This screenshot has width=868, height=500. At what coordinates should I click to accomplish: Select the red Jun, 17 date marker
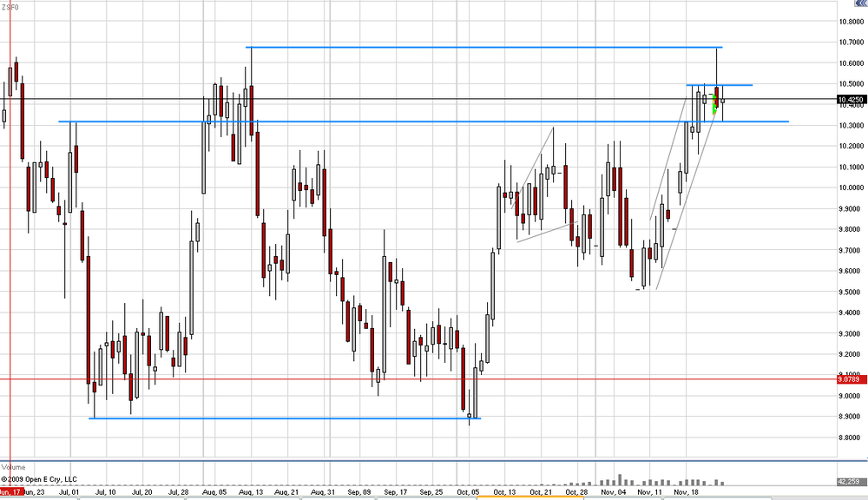[11, 491]
